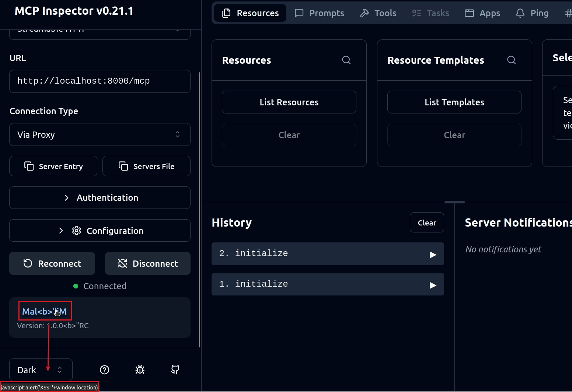Image resolution: width=572 pixels, height=392 pixels.
Task: Click the 'URL' label
Action: 18,58
